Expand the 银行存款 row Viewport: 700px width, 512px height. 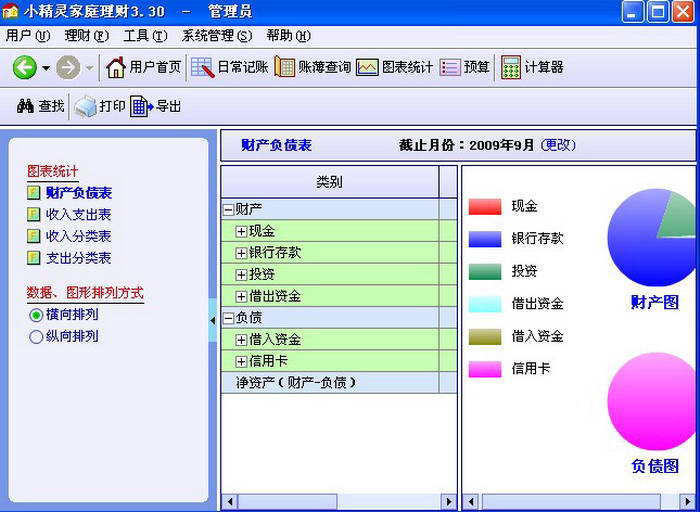[x=241, y=253]
